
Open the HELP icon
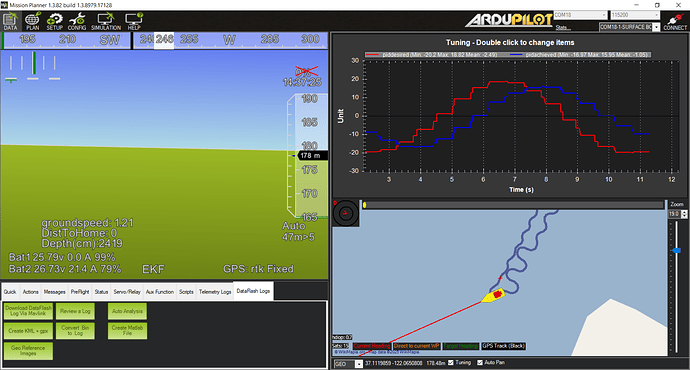(134, 21)
